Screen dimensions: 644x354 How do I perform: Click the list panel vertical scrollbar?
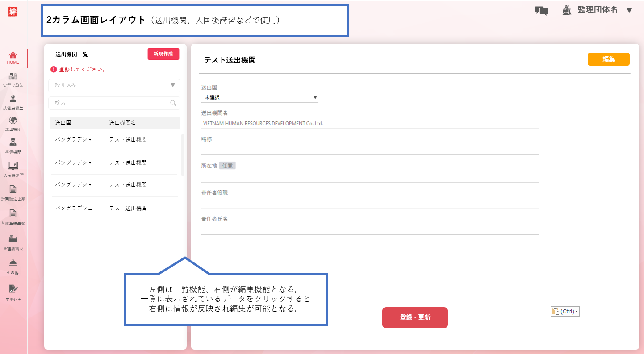(x=182, y=155)
